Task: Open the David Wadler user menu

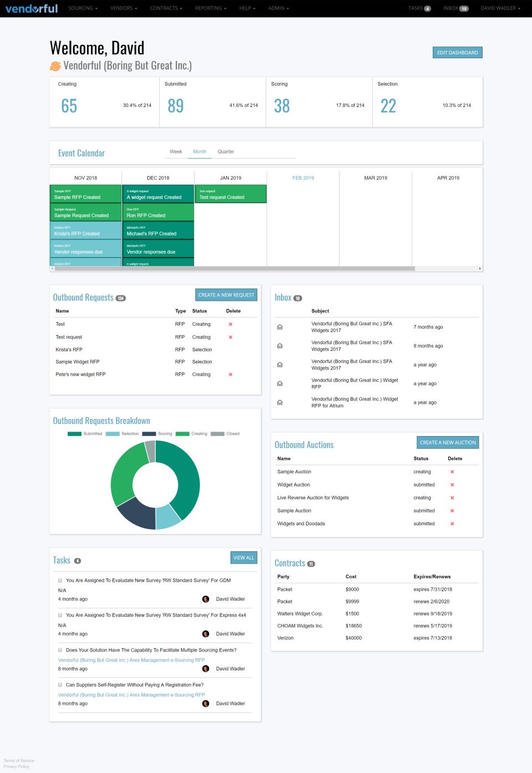Action: point(500,8)
